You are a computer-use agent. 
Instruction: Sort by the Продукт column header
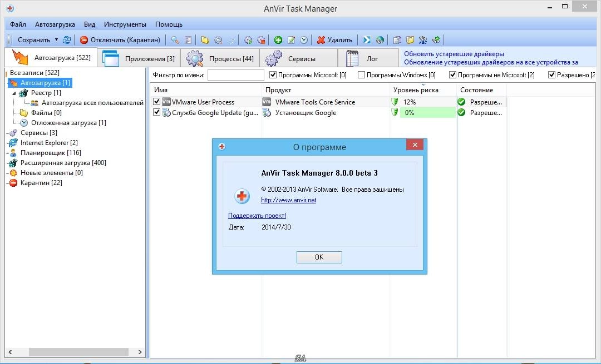pos(326,90)
